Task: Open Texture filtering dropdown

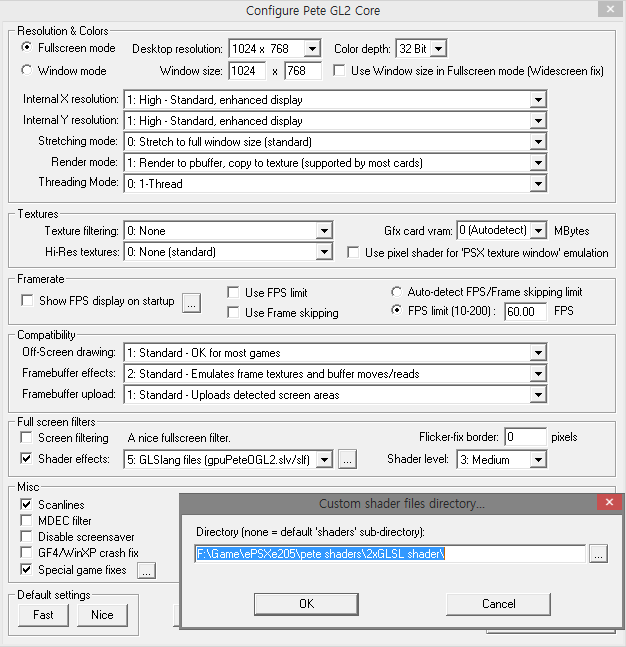Action: (324, 231)
